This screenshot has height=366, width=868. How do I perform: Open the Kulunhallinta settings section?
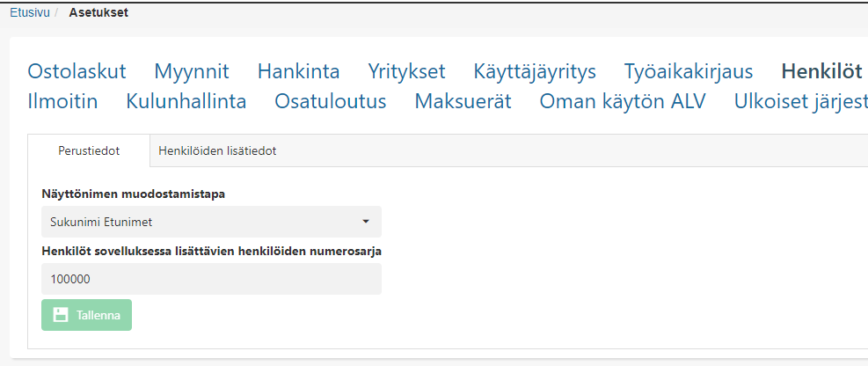pos(186,101)
